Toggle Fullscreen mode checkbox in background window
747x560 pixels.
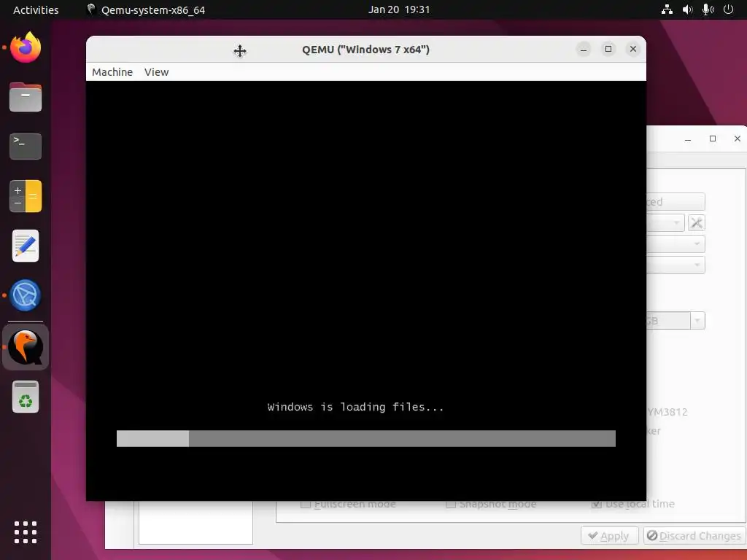coord(306,504)
